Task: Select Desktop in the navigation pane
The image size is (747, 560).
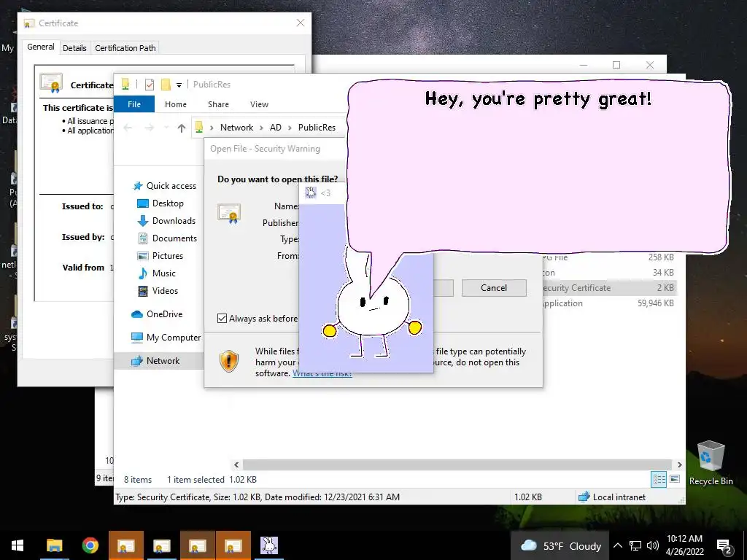Action: click(x=160, y=203)
